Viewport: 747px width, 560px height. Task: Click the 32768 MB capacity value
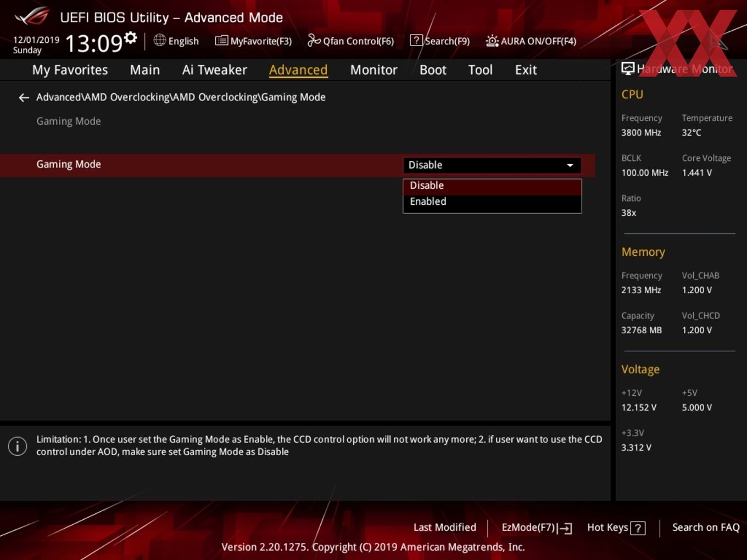point(642,331)
